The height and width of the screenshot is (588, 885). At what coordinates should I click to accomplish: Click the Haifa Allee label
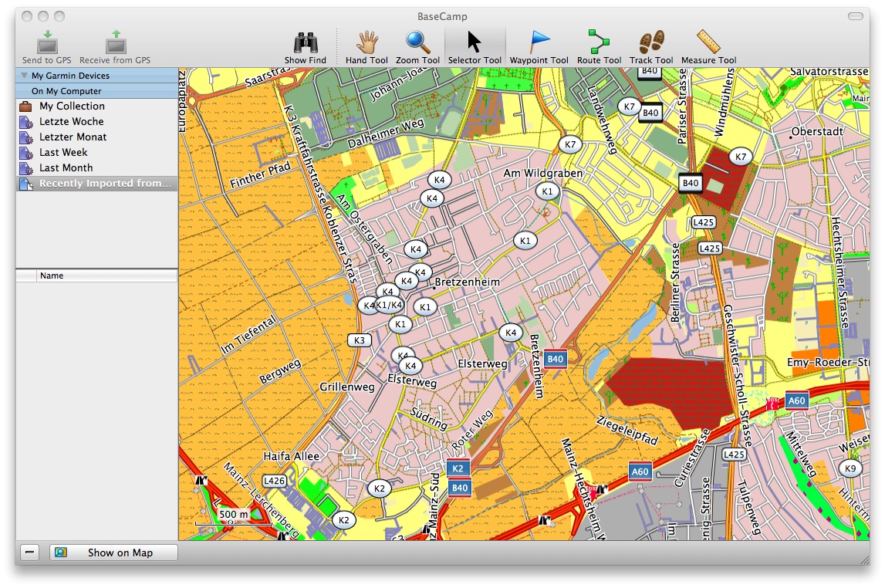pyautogui.click(x=291, y=456)
